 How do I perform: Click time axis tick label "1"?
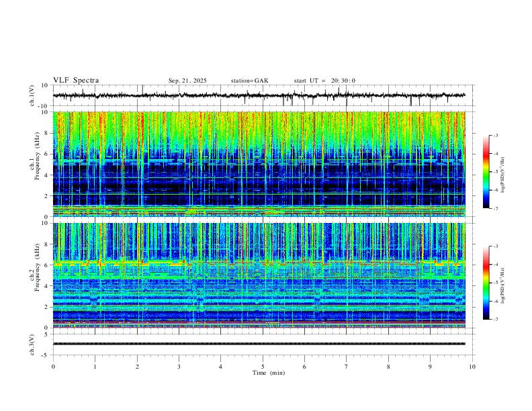(x=95, y=367)
